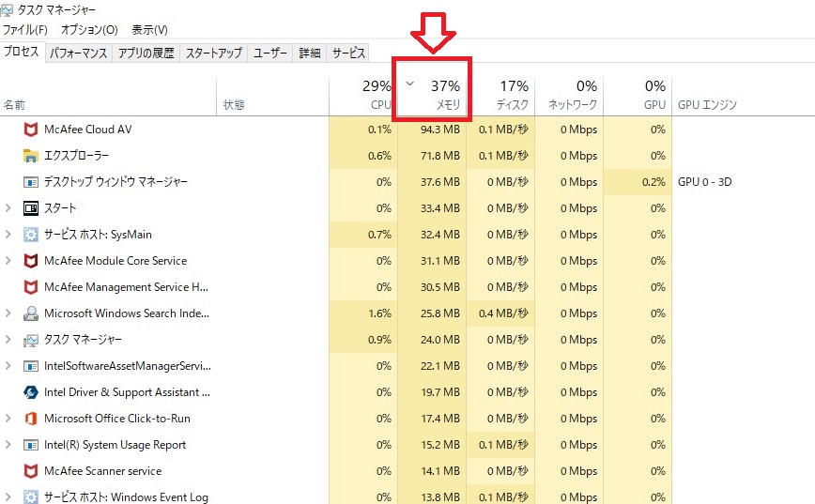Switch to the ユーザー tab
This screenshot has height=504, width=815.
[x=269, y=53]
